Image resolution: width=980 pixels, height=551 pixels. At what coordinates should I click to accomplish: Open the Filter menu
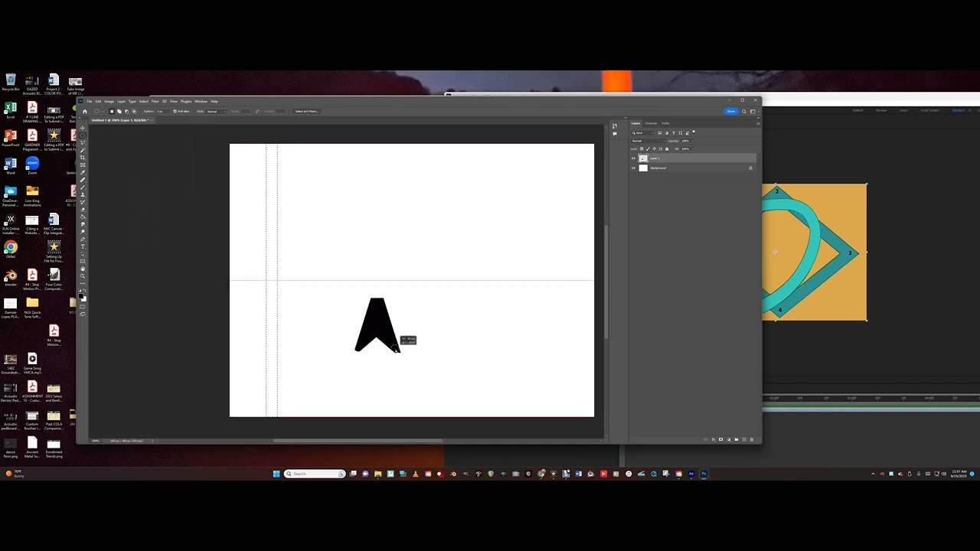point(155,101)
